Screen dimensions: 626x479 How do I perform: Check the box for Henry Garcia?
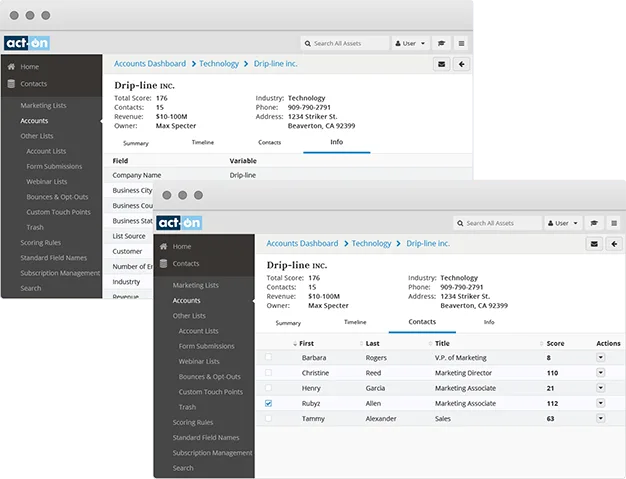(x=268, y=388)
